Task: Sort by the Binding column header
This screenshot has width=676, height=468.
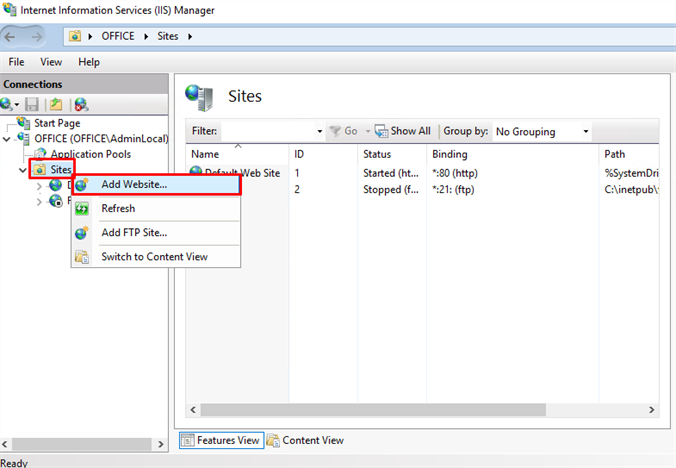Action: pos(513,154)
